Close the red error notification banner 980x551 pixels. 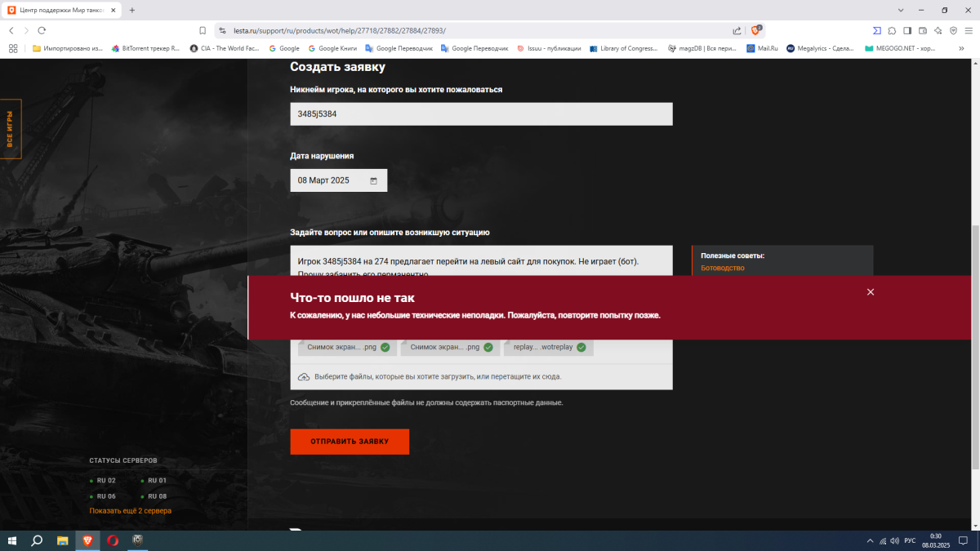[x=870, y=292]
